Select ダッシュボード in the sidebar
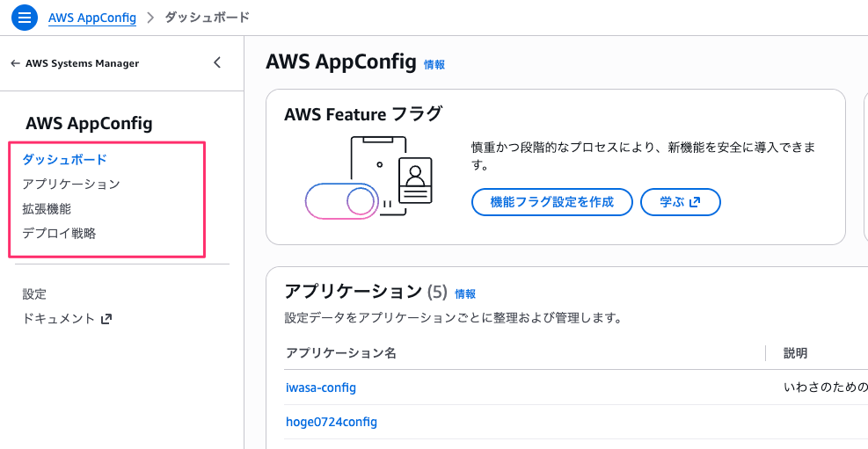The height and width of the screenshot is (449, 868). pyautogui.click(x=64, y=160)
